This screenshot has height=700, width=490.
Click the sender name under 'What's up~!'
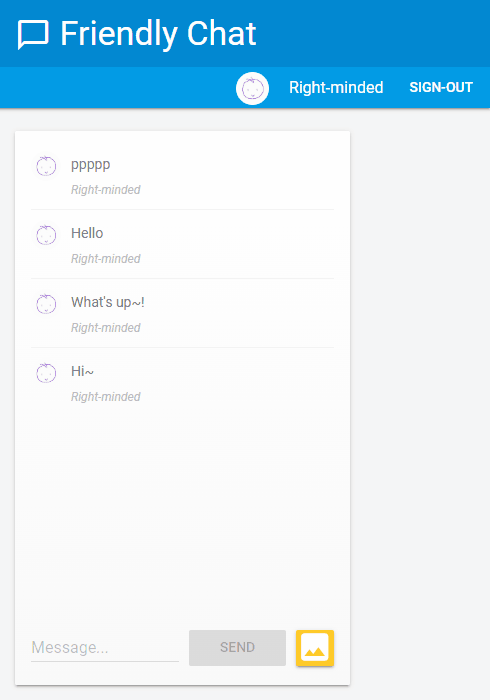(x=106, y=328)
